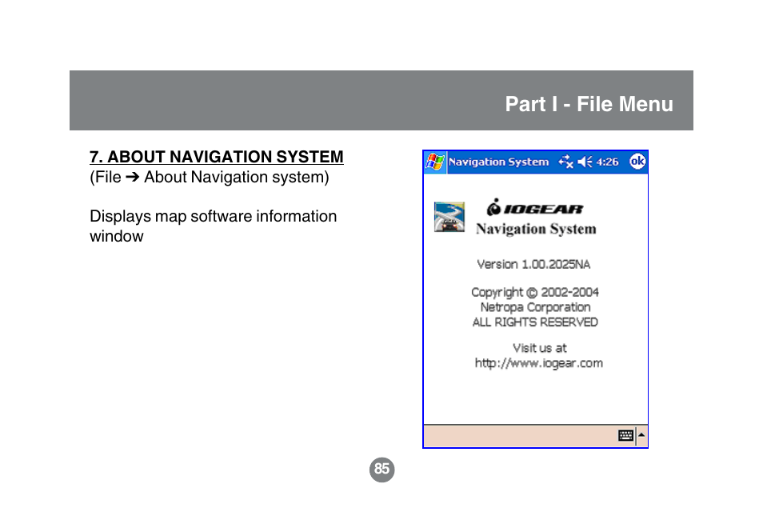The image size is (763, 532).
Task: Click the road map application icon
Action: tap(449, 217)
